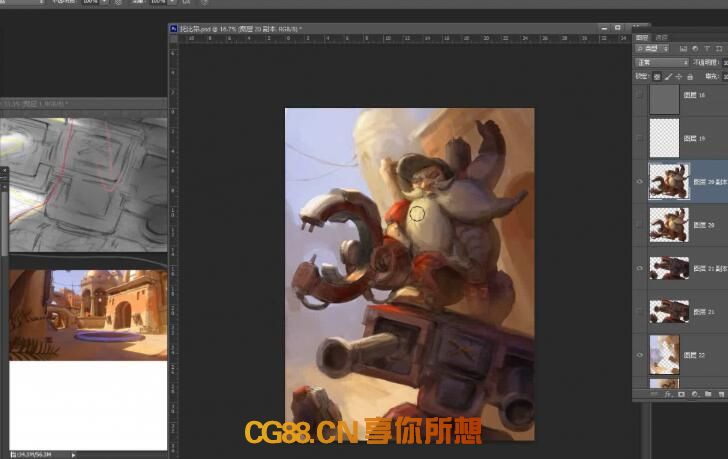Open blend mode 正常 dropdown
Image resolution: width=728 pixels, height=459 pixels.
click(662, 62)
